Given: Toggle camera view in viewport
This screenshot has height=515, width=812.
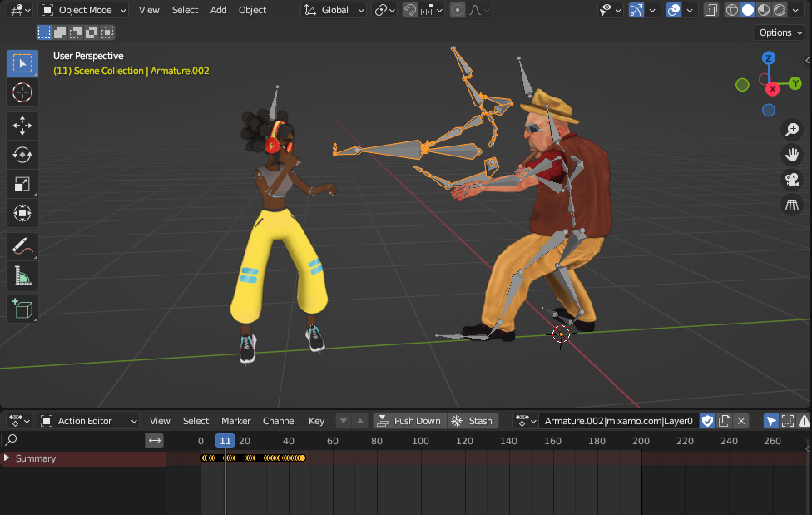Looking at the screenshot, I should (792, 180).
